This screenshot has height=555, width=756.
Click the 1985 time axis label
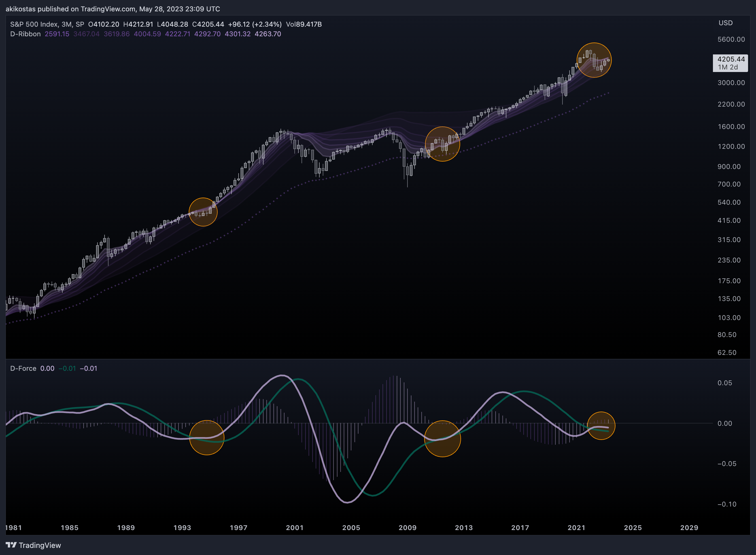click(x=69, y=528)
